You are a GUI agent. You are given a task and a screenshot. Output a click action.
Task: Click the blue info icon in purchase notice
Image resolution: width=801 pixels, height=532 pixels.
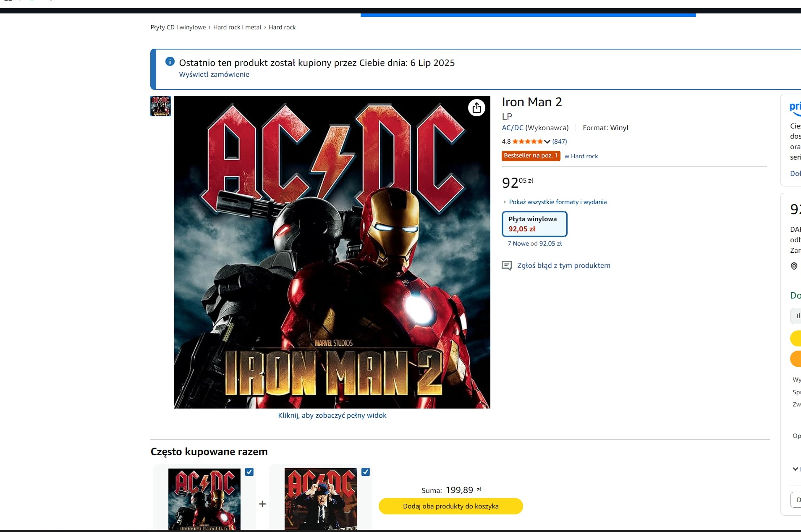[170, 62]
